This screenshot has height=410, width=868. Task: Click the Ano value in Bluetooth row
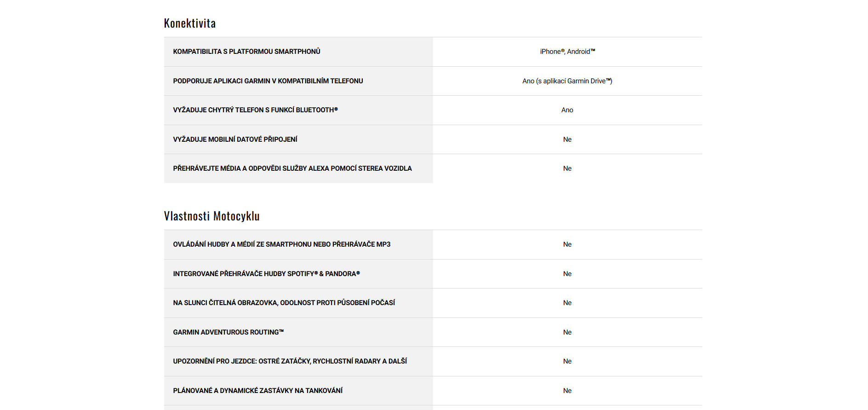click(x=567, y=110)
